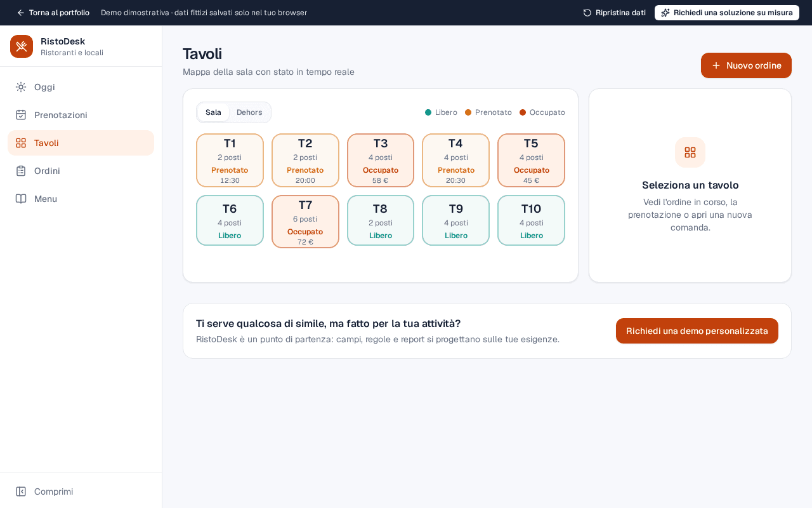Collapse the sidebar with Comprimi
The height and width of the screenshot is (508, 812).
[x=81, y=491]
